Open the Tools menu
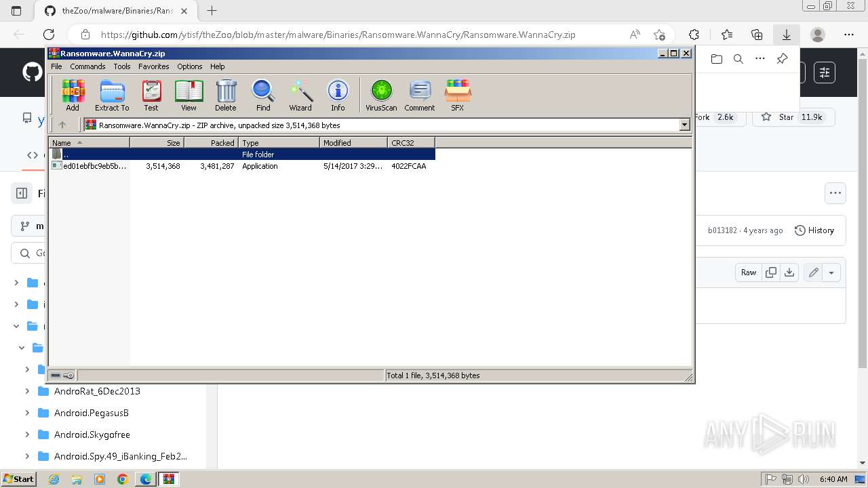 [122, 66]
